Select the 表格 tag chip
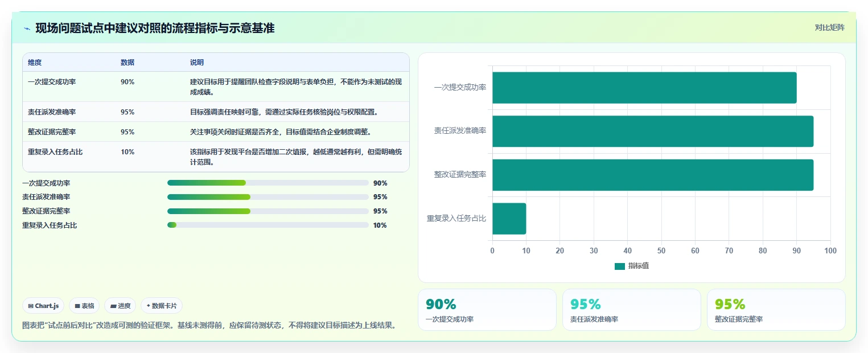The width and height of the screenshot is (868, 353). [84, 306]
